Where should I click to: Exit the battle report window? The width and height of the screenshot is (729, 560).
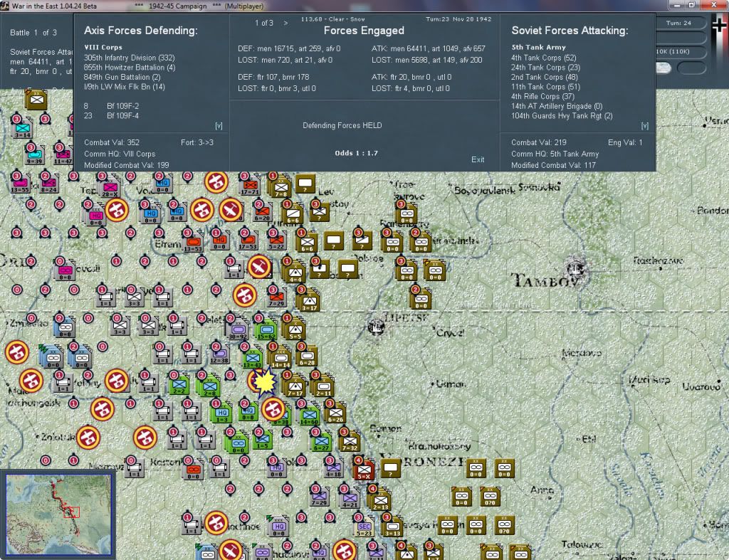click(478, 159)
